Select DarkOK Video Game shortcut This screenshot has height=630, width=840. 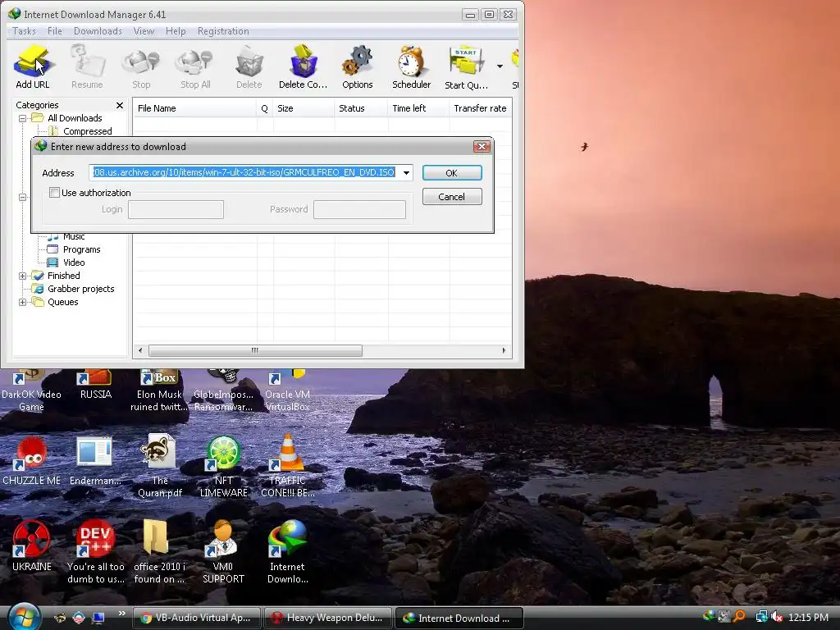tap(32, 391)
